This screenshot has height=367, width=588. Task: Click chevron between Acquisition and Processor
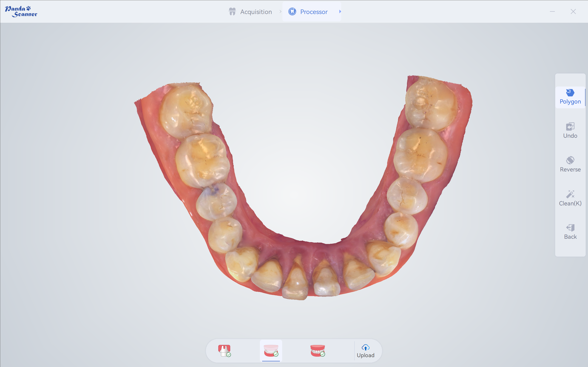(x=280, y=11)
